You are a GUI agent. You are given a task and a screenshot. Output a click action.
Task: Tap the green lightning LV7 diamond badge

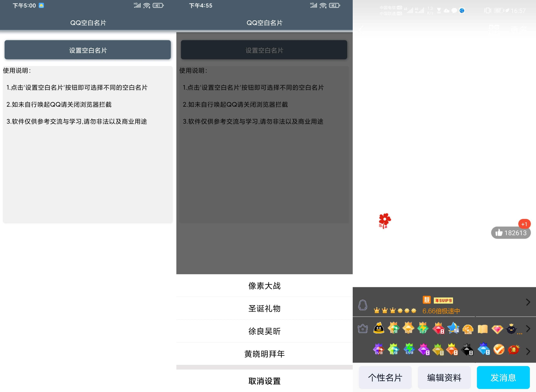pyautogui.click(x=423, y=329)
